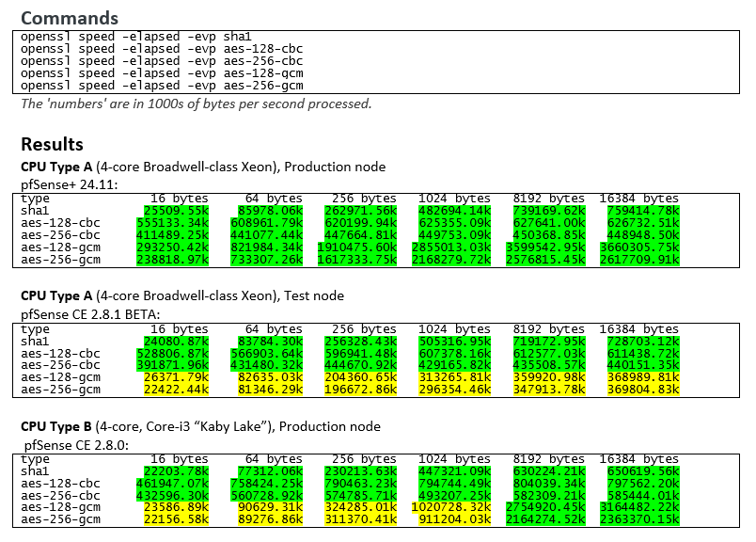Click value 650619.56k in the CE 2.8.0 table
Image resolution: width=756 pixels, height=542 pixels.
pos(643,471)
